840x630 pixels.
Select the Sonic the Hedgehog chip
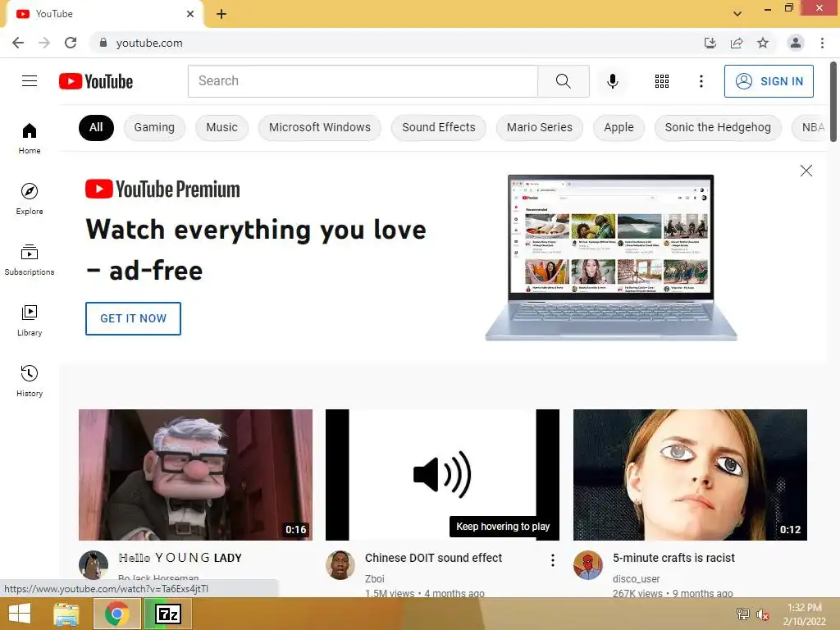pyautogui.click(x=718, y=127)
